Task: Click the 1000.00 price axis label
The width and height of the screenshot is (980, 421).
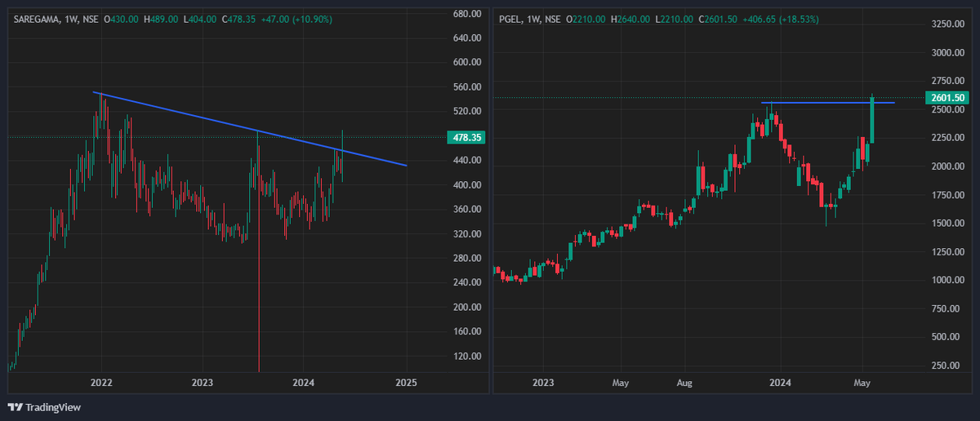Action: [x=949, y=280]
